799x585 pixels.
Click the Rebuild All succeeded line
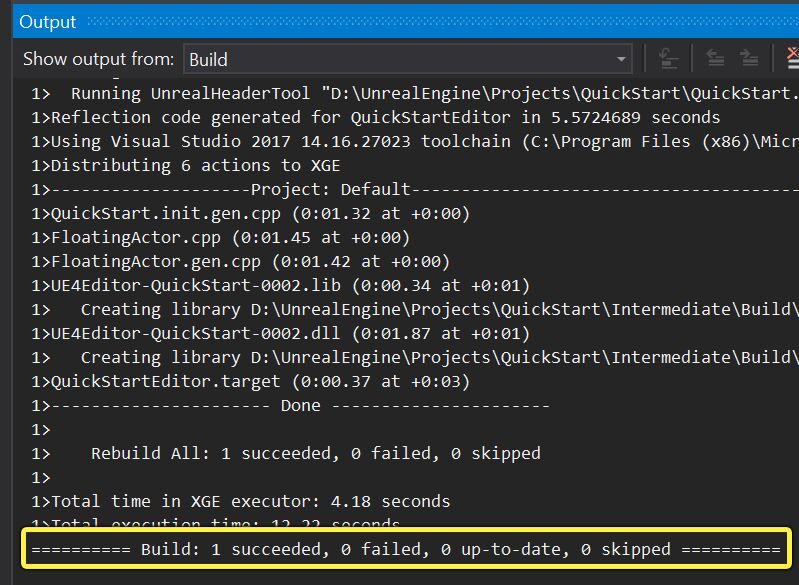pos(315,453)
